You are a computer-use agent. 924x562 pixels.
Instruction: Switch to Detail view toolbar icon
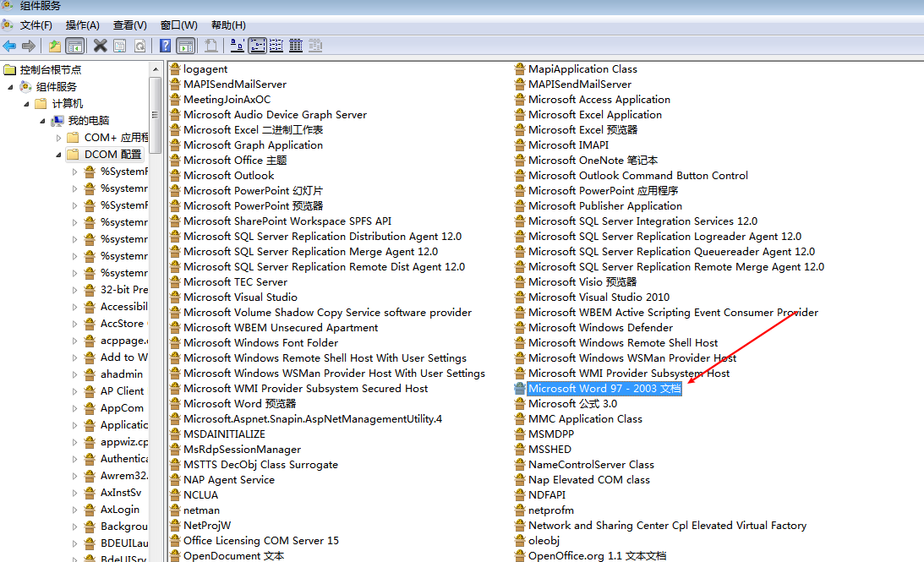[x=296, y=46]
